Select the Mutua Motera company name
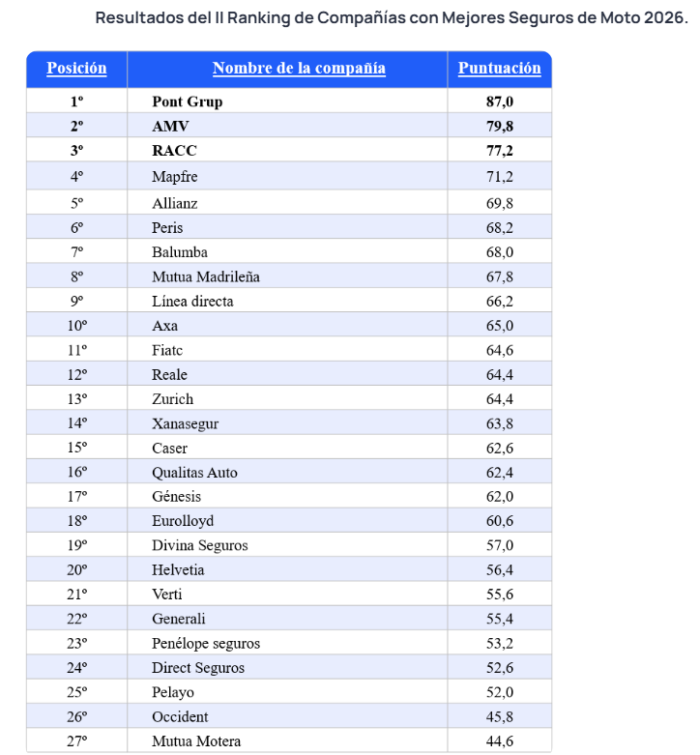Image resolution: width=700 pixels, height=755 pixels. tap(196, 741)
